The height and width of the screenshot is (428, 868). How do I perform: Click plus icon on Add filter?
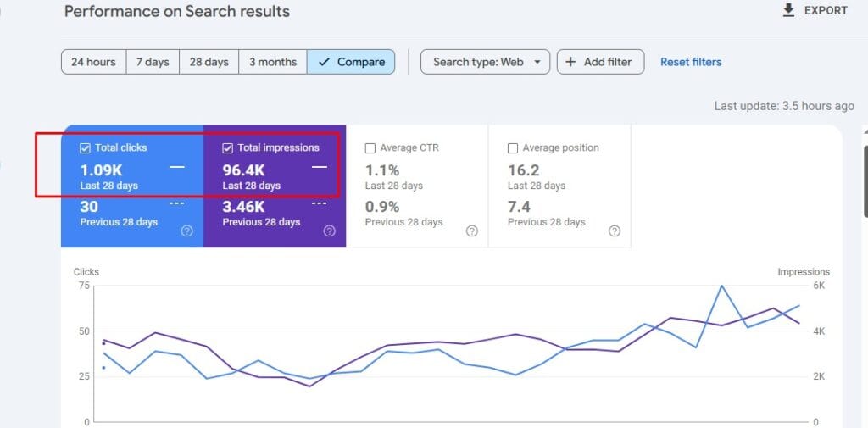tap(570, 62)
